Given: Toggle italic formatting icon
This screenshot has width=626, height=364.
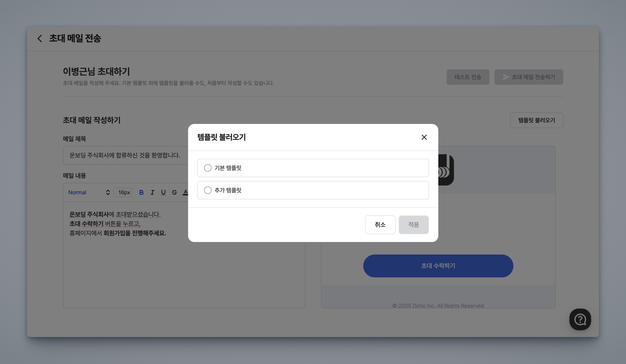Looking at the screenshot, I should (x=152, y=192).
